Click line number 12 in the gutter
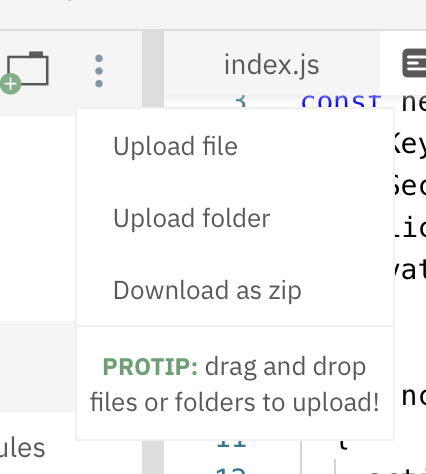The image size is (426, 474). (x=231, y=470)
